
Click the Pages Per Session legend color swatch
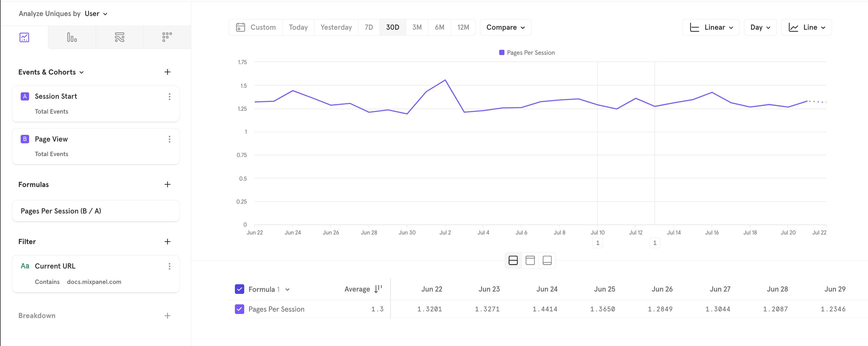502,53
